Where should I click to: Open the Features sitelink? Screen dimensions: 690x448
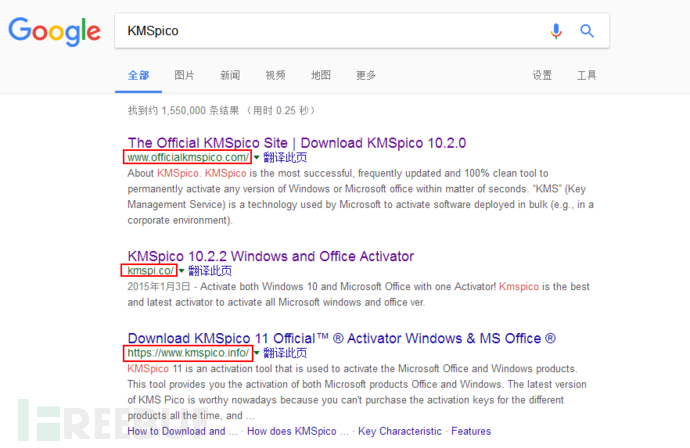[471, 431]
